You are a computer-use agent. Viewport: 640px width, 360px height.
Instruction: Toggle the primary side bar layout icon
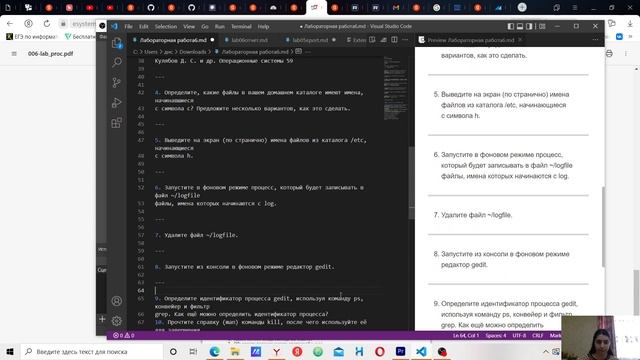click(x=511, y=26)
